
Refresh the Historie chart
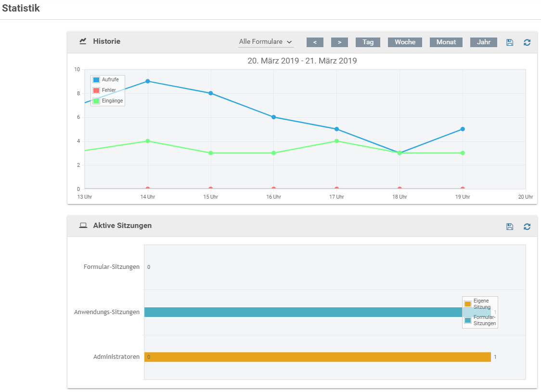tap(527, 42)
